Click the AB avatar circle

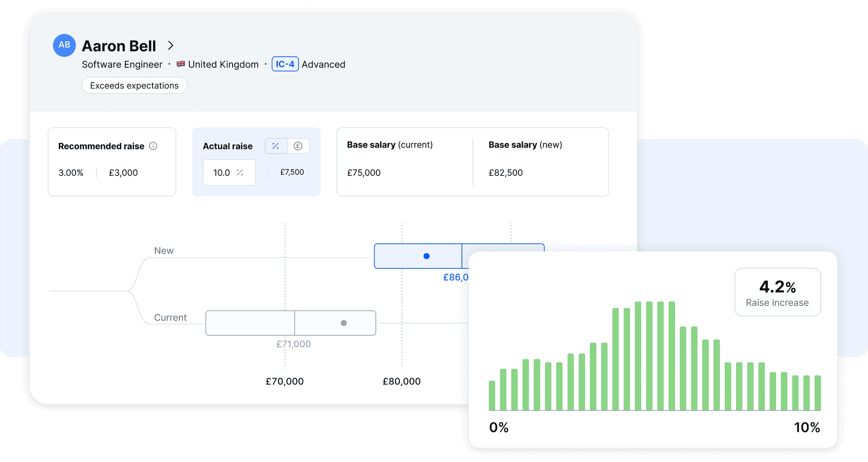64,45
